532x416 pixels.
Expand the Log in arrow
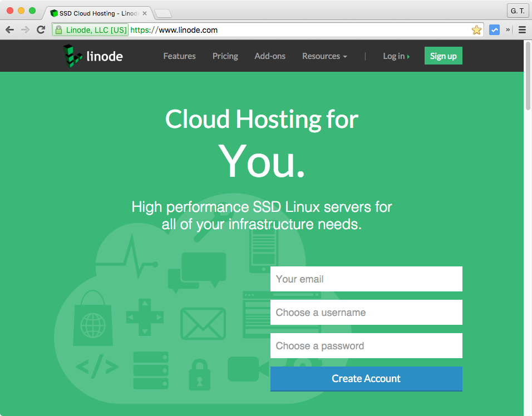409,56
